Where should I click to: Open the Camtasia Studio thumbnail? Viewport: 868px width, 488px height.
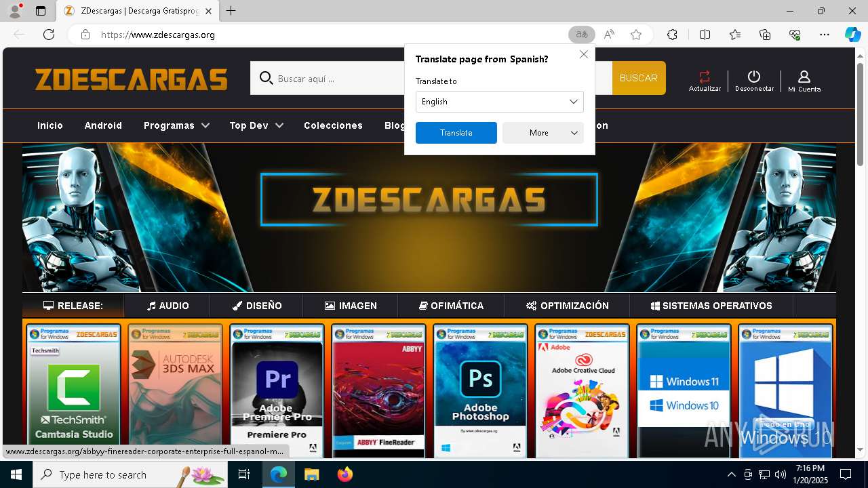73,392
